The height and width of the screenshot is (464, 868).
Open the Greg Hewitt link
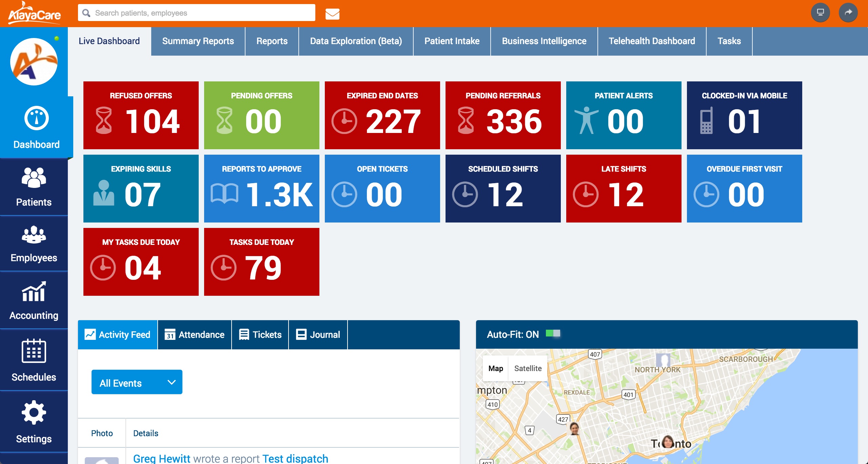[x=162, y=459]
